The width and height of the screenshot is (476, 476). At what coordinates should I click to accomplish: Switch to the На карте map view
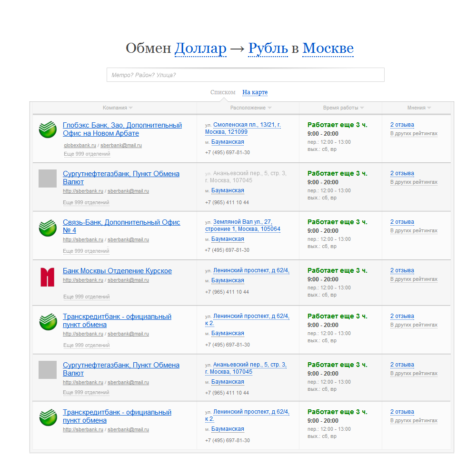pos(255,92)
